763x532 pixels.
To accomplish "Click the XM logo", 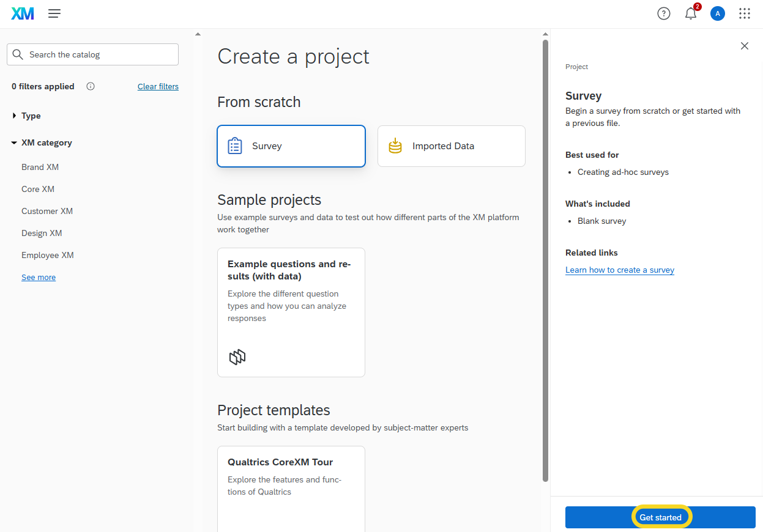I will [x=23, y=13].
